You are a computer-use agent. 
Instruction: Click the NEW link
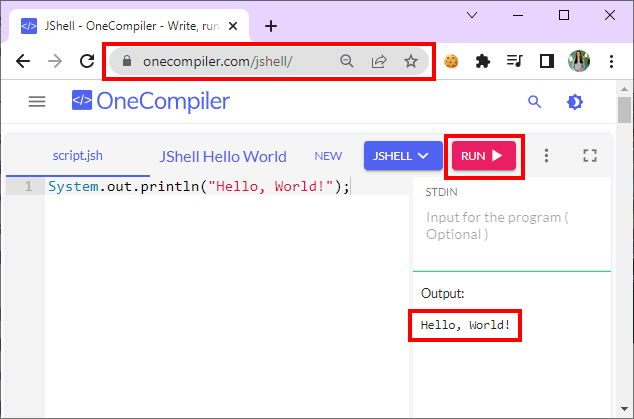tap(328, 156)
